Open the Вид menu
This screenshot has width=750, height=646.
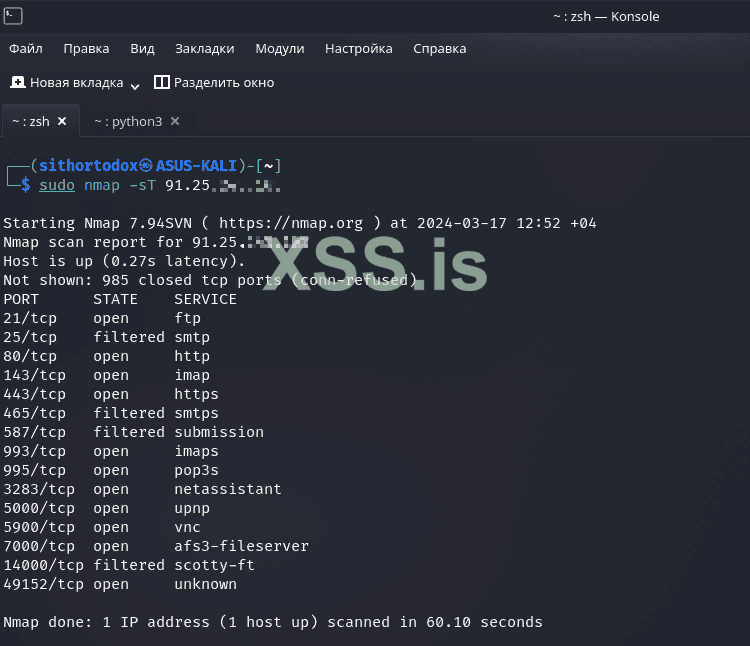click(142, 49)
